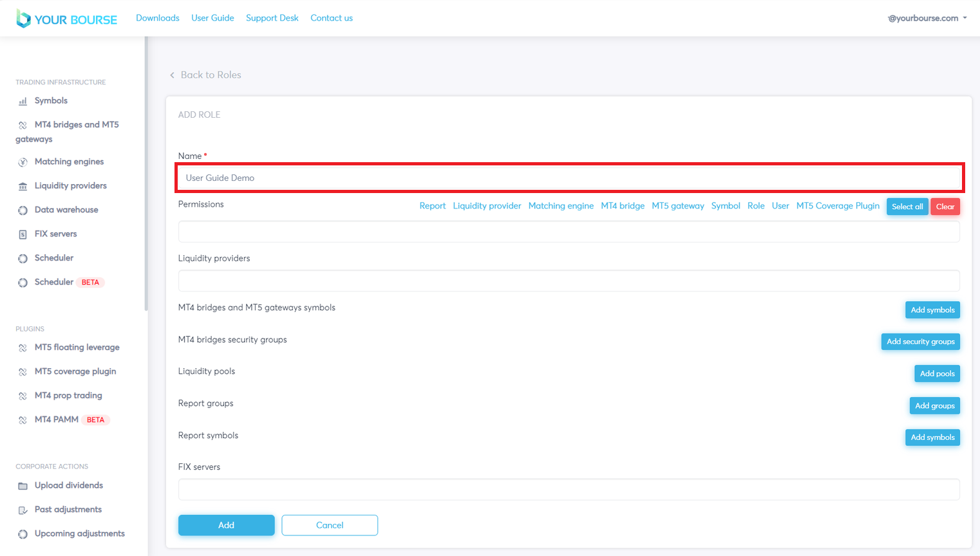Open the Liquidity providers multi-select field
Screen dimensions: 980x556
point(569,281)
